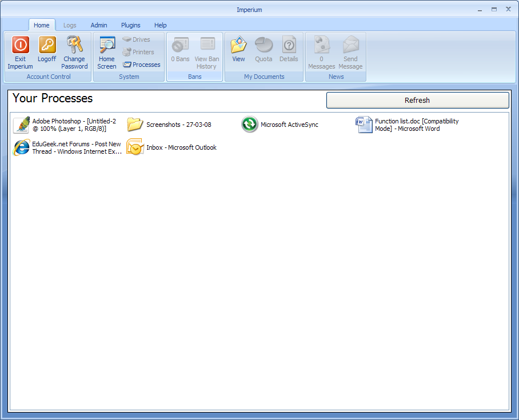Click the Adobe Photoshop feather icon
This screenshot has width=519, height=420.
click(x=22, y=125)
